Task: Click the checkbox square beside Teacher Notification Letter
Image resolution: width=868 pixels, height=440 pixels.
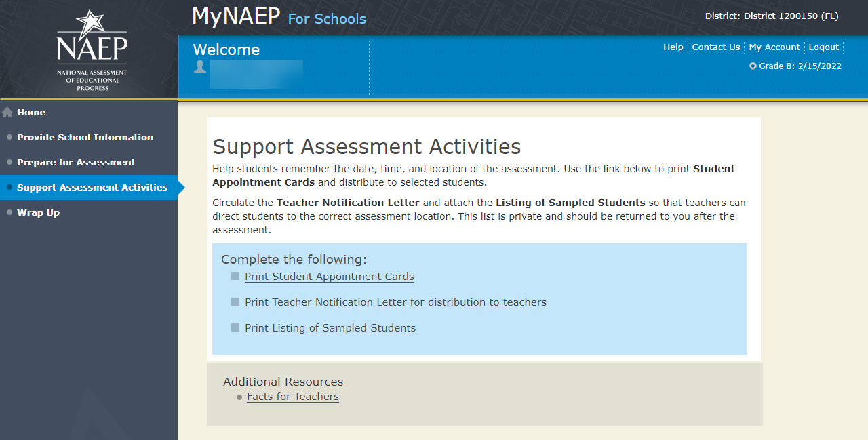Action: click(235, 302)
